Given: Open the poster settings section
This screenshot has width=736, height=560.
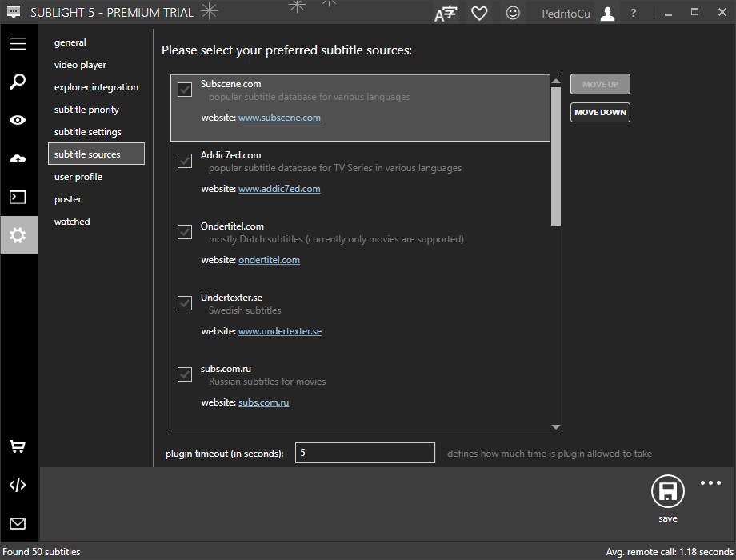Looking at the screenshot, I should (x=68, y=199).
